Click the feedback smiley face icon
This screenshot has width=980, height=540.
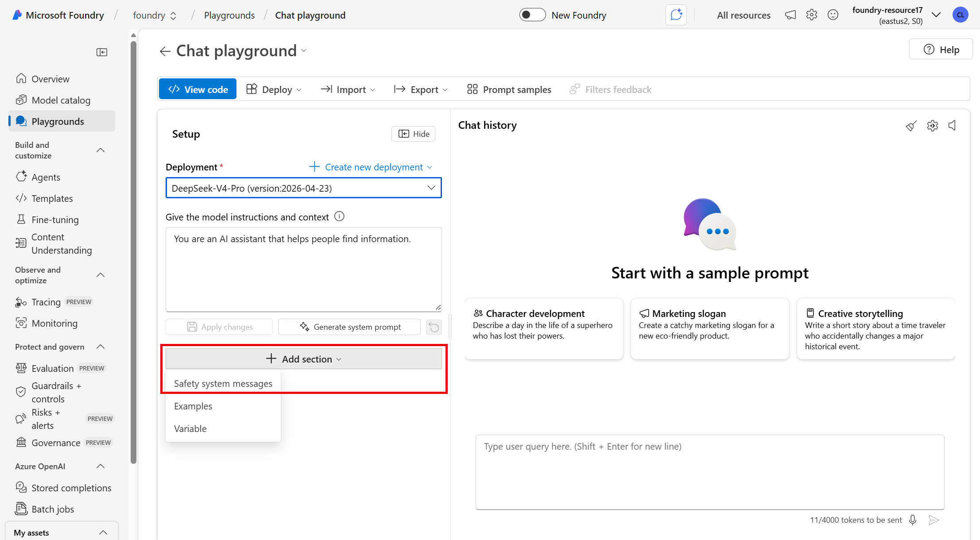click(x=833, y=15)
